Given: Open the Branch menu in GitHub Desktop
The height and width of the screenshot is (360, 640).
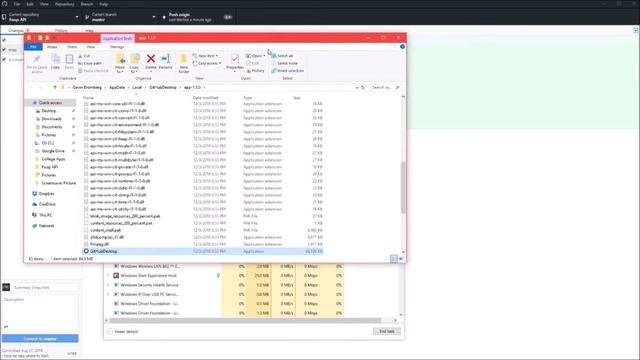Looking at the screenshot, I should [x=87, y=4].
